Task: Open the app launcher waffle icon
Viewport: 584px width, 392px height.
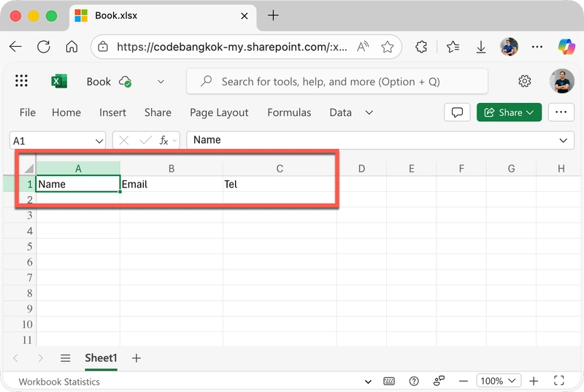Action: pos(21,82)
